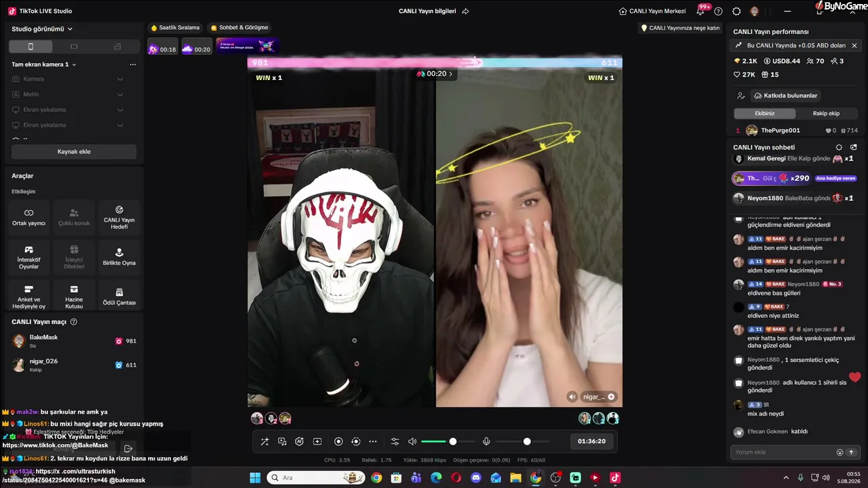Select the landscape layout view
This screenshot has width=868, height=488.
point(74,47)
